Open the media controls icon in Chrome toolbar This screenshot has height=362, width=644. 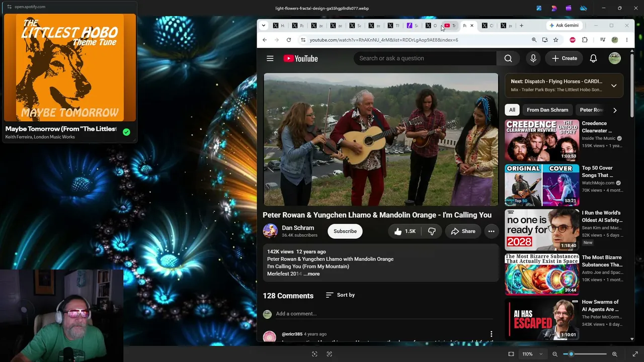click(x=602, y=40)
